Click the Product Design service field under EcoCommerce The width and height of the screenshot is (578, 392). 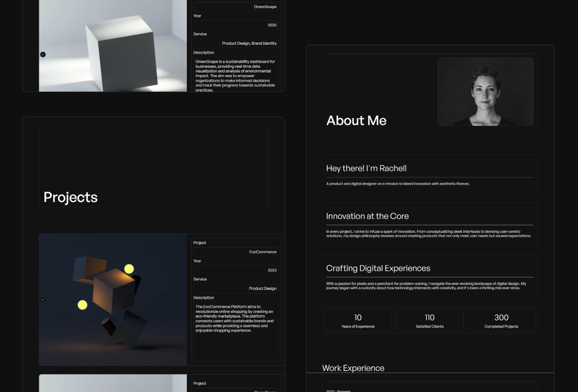pos(236,288)
